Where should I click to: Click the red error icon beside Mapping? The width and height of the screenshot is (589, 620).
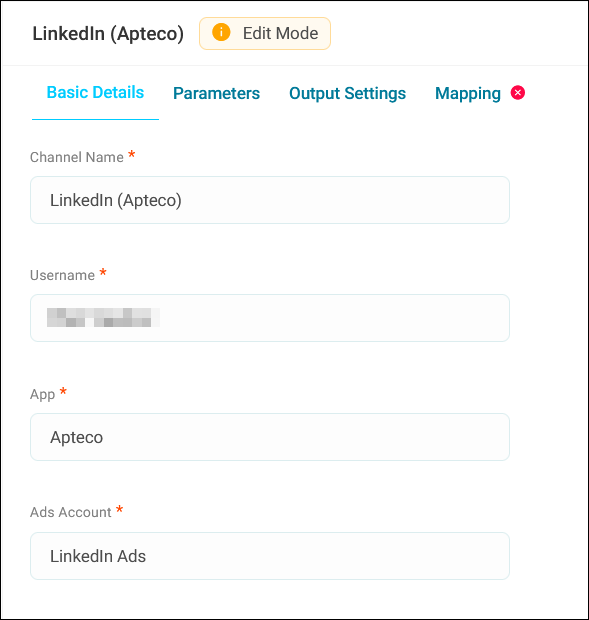tap(517, 93)
